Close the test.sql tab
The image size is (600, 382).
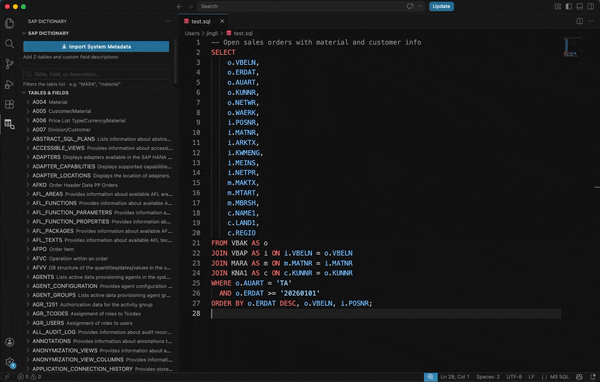tap(222, 21)
